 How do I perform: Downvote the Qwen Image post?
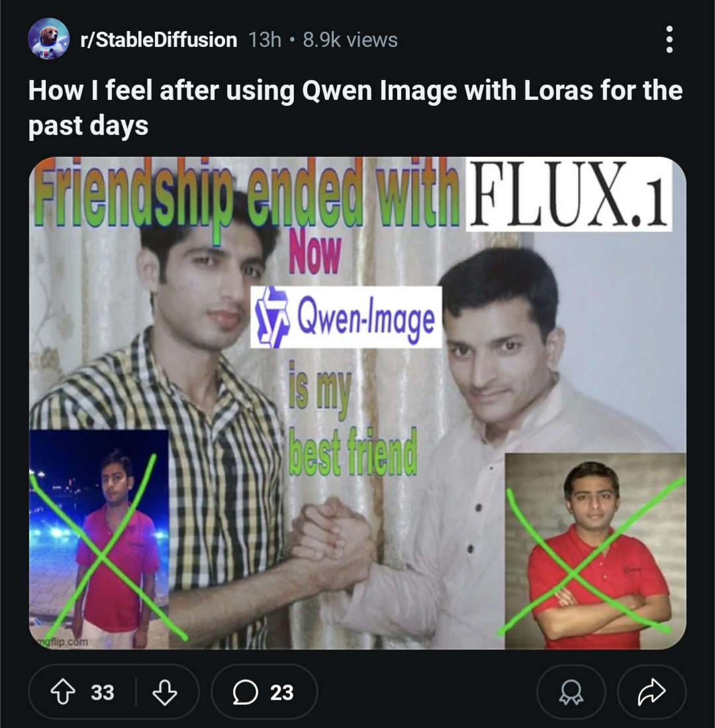[165, 692]
